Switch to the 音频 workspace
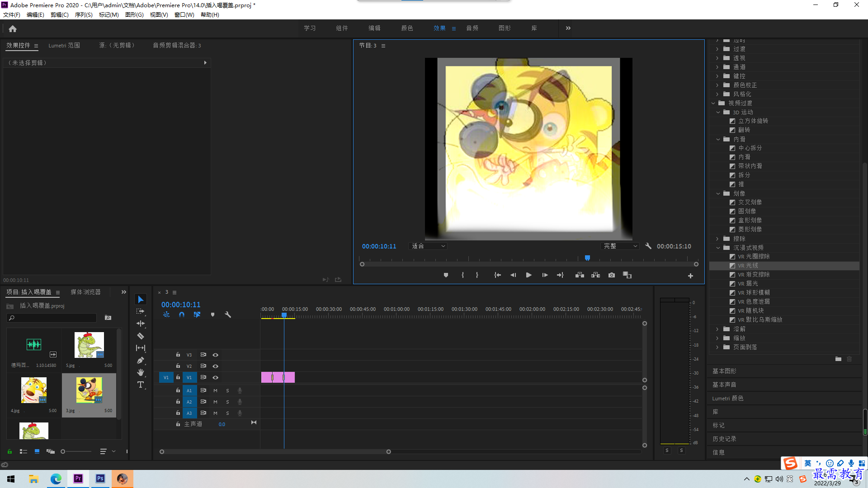The height and width of the screenshot is (488, 868). (x=472, y=28)
